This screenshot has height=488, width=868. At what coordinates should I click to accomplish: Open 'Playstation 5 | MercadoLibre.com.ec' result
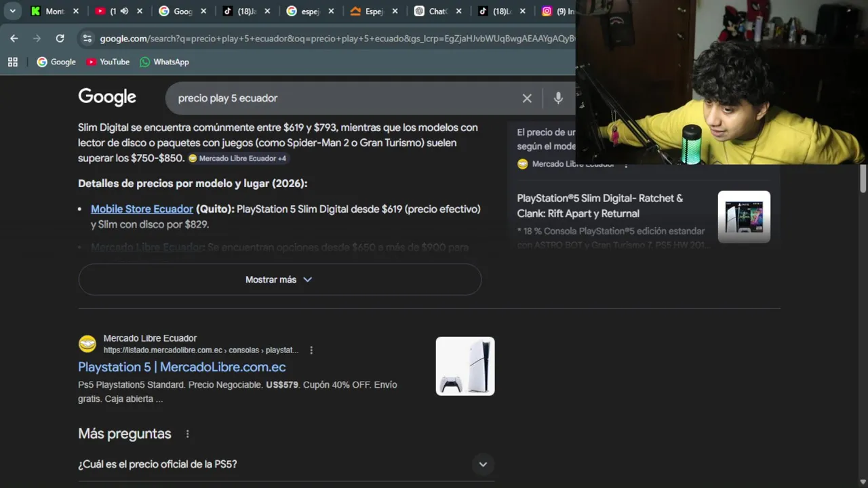point(182,367)
